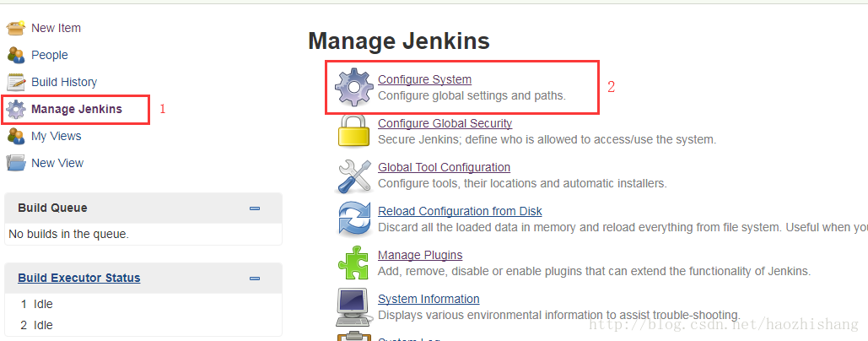Open the Build Executor Status link
This screenshot has width=868, height=341.
[x=79, y=278]
